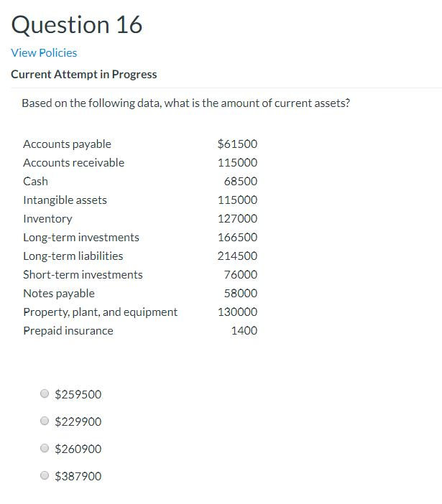The image size is (442, 504).
Task: Mark $387900 as the answer
Action: click(x=45, y=475)
